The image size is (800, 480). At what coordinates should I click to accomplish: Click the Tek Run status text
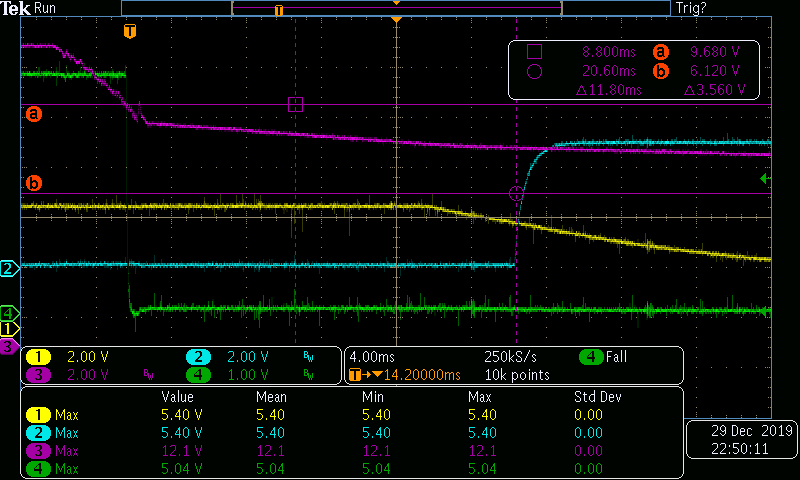pyautogui.click(x=29, y=8)
